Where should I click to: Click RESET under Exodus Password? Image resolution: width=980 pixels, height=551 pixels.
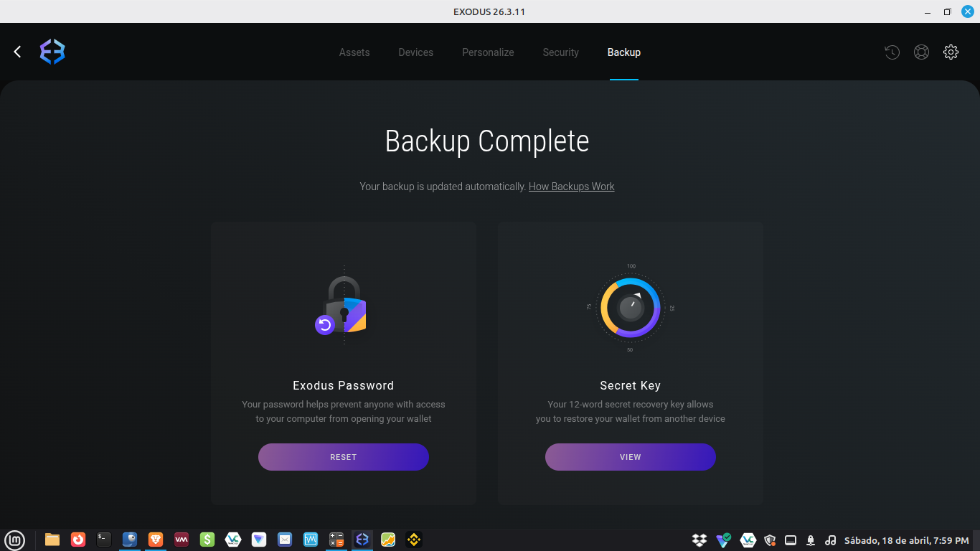344,457
